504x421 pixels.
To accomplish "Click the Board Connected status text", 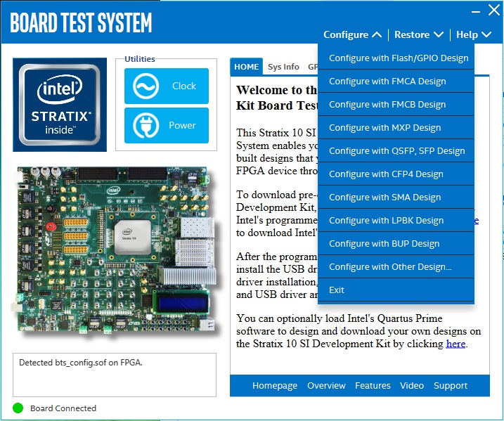I will tap(63, 408).
